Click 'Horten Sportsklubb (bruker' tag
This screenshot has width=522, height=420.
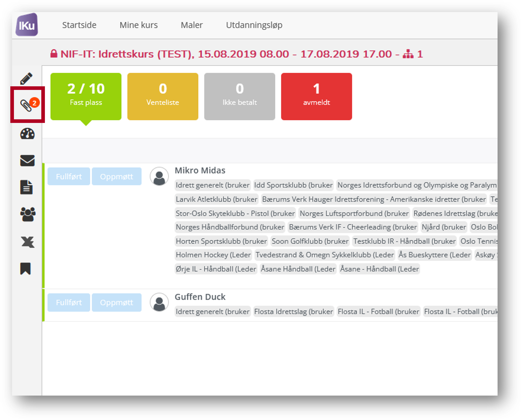pos(221,241)
